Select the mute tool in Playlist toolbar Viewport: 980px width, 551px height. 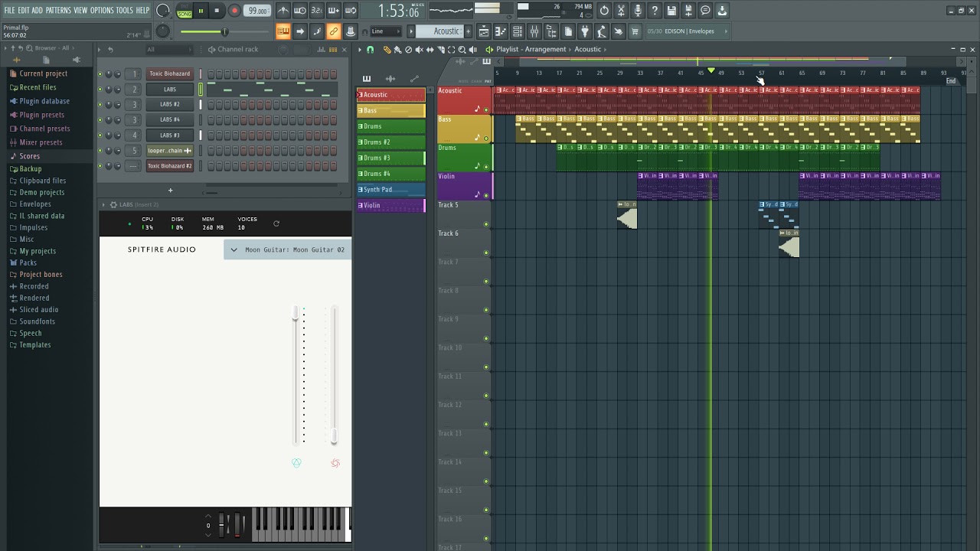[419, 50]
